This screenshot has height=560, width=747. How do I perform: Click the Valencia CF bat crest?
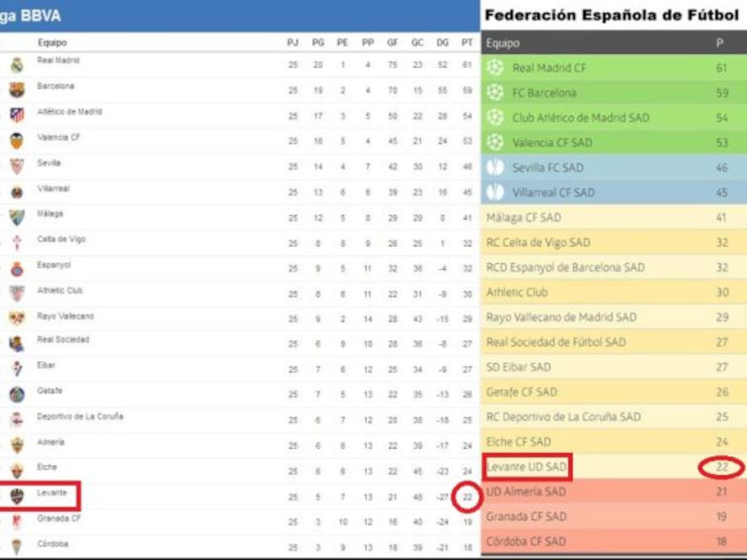click(17, 141)
